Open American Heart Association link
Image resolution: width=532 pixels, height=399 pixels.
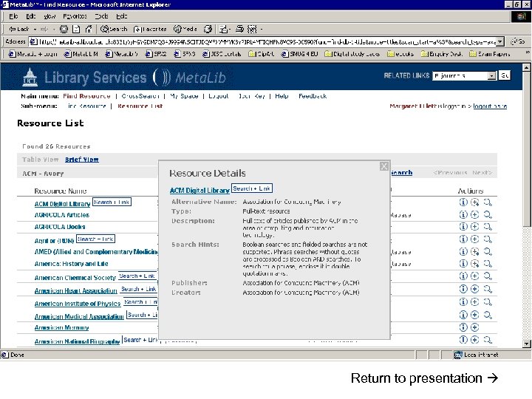coord(75,291)
